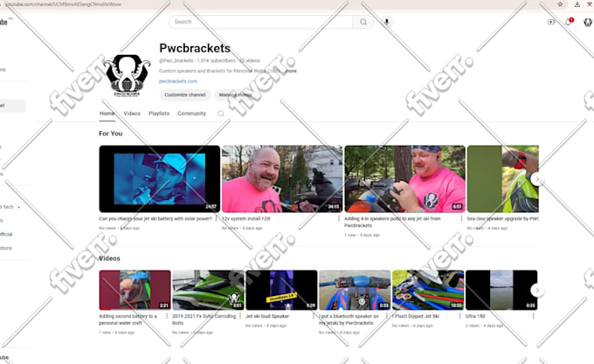This screenshot has height=364, width=594.
Task: Open options for bluetooth speaker video
Action: 386,316
